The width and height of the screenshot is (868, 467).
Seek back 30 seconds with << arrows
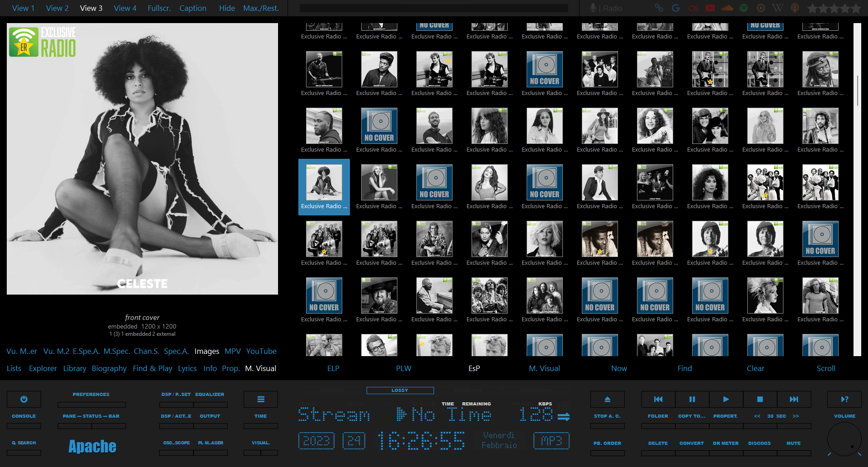(x=757, y=416)
